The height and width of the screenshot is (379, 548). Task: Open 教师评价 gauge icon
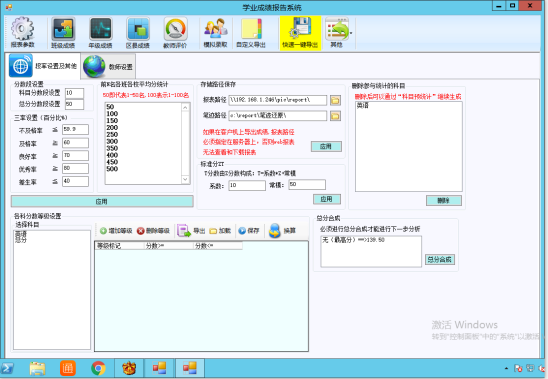pyautogui.click(x=175, y=32)
